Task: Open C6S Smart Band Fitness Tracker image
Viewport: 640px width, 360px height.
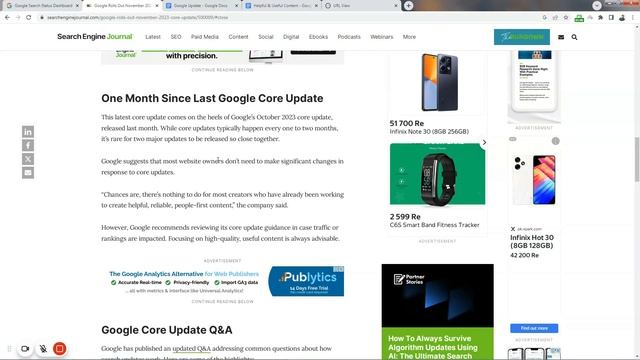Action: [x=438, y=174]
